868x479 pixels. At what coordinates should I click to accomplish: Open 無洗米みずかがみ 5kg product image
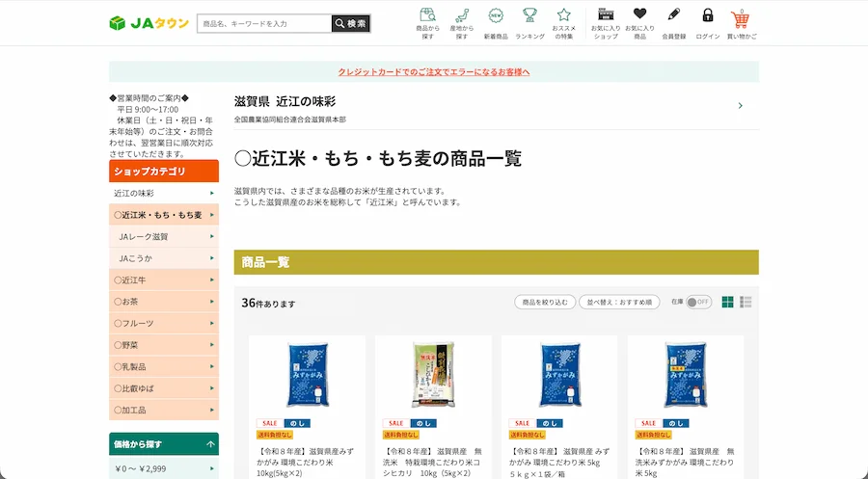tap(686, 375)
